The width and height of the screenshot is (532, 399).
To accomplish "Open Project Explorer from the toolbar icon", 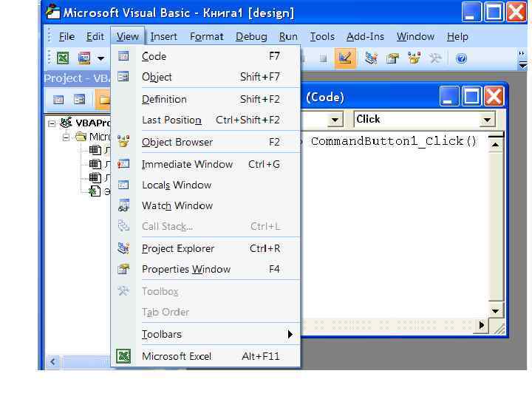I will [371, 58].
